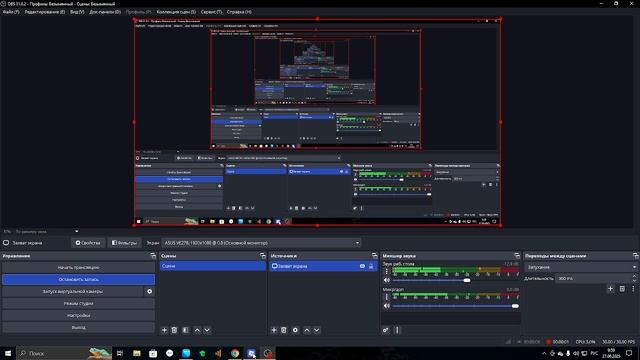Remove selected scene with trash icon
The height and width of the screenshot is (360, 640).
point(174,330)
